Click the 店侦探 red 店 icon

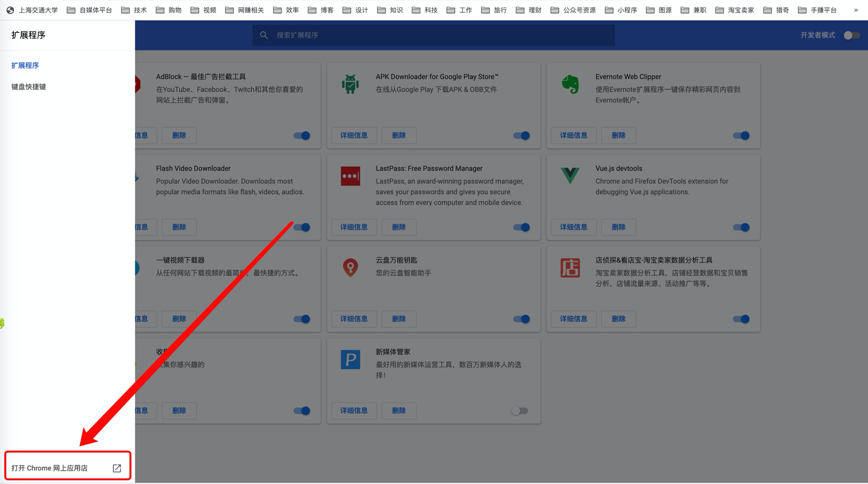[570, 268]
